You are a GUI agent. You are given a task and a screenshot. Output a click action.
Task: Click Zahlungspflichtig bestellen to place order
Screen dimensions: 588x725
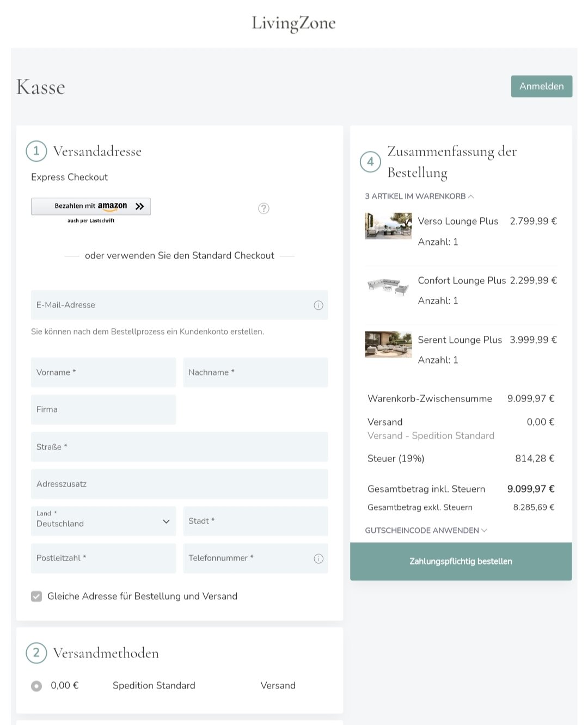tap(461, 561)
